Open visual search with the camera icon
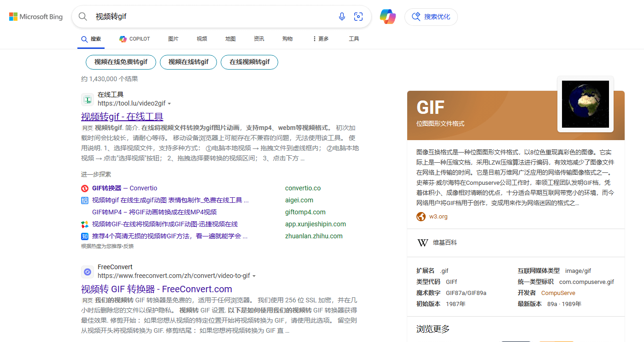This screenshot has width=644, height=342. [x=358, y=16]
